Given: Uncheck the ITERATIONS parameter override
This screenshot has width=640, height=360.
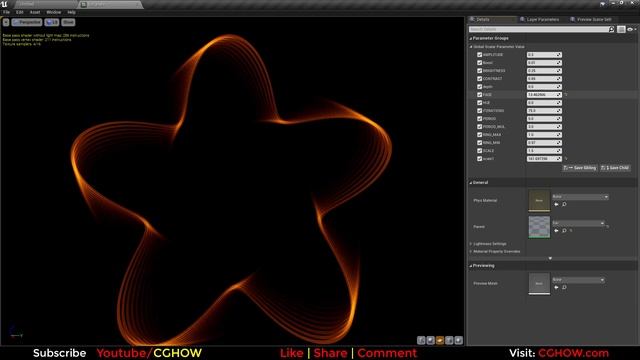Looking at the screenshot, I should [x=480, y=111].
